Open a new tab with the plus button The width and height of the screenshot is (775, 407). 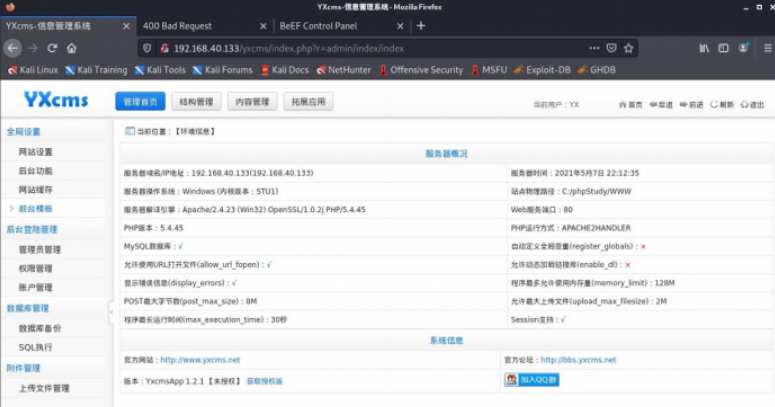coord(421,26)
